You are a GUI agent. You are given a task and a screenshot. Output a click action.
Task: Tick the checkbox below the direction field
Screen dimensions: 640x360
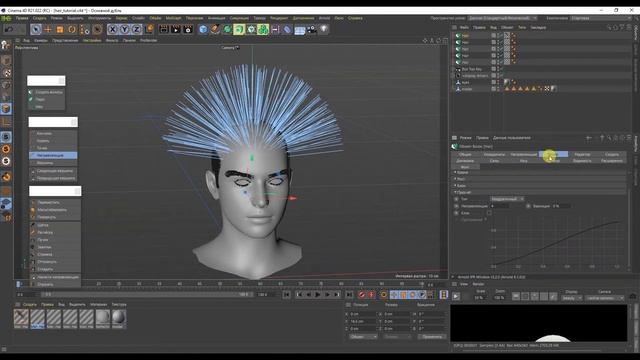[489, 213]
